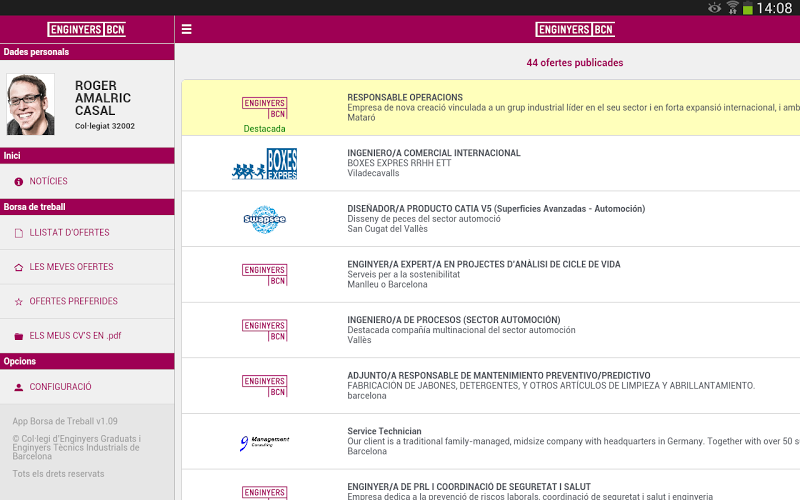Click the folder icon beside Els meus CV's
Image resolution: width=800 pixels, height=500 pixels.
(x=19, y=336)
